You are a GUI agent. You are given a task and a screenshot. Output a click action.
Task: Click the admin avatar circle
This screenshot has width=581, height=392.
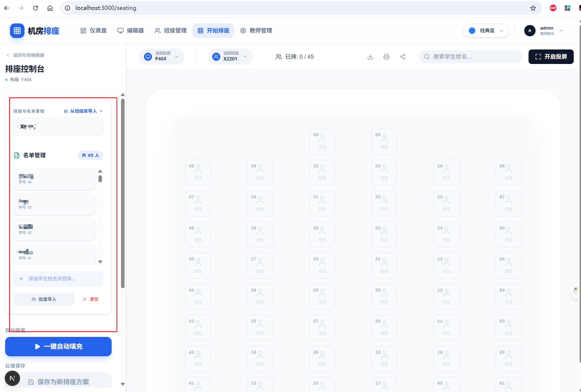(x=530, y=31)
